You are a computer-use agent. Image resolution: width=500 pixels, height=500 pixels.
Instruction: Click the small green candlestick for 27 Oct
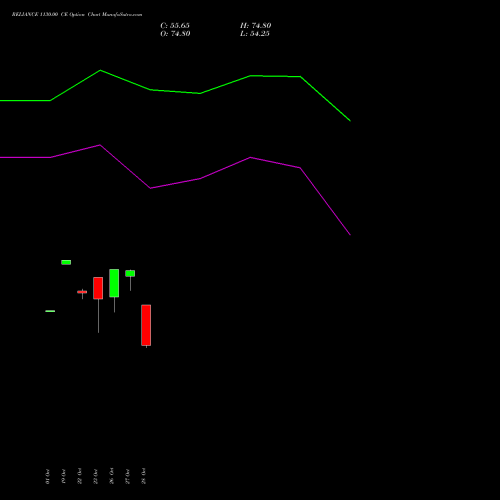(130, 273)
